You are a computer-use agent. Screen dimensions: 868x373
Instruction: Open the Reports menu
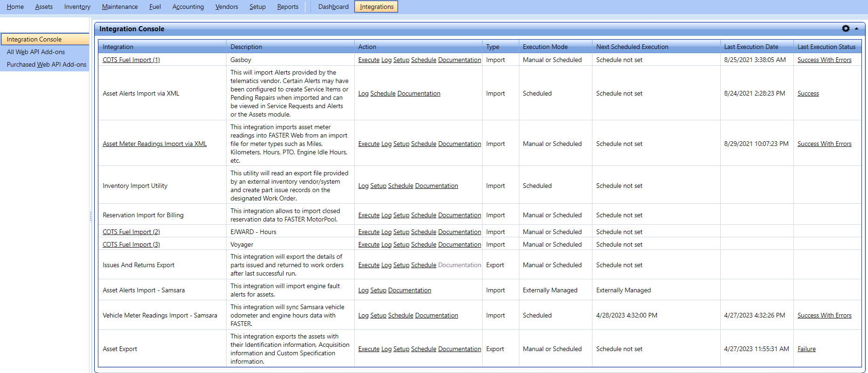(288, 7)
